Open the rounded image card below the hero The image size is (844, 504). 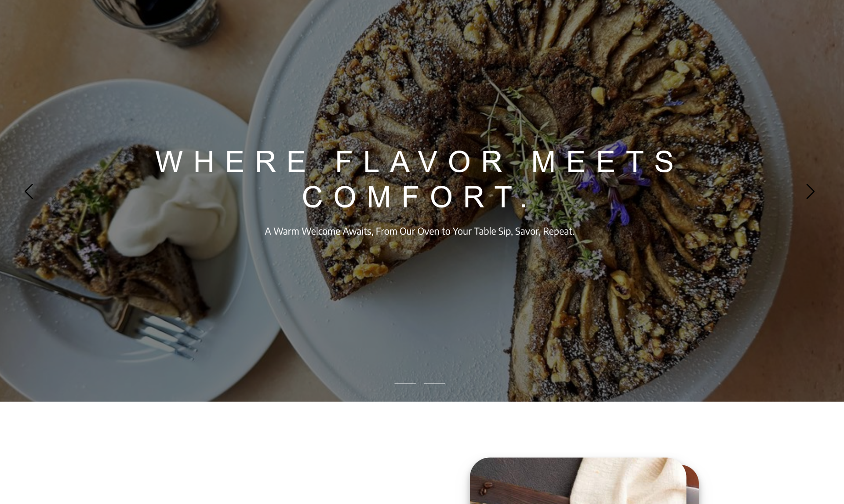(584, 481)
